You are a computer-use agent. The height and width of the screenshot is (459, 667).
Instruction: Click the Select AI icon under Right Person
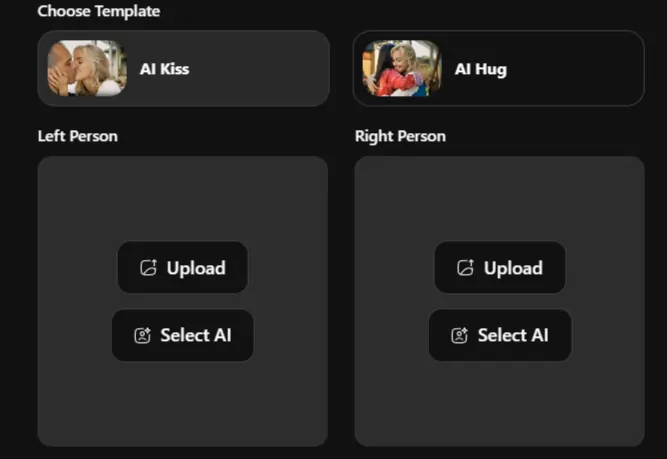point(459,336)
